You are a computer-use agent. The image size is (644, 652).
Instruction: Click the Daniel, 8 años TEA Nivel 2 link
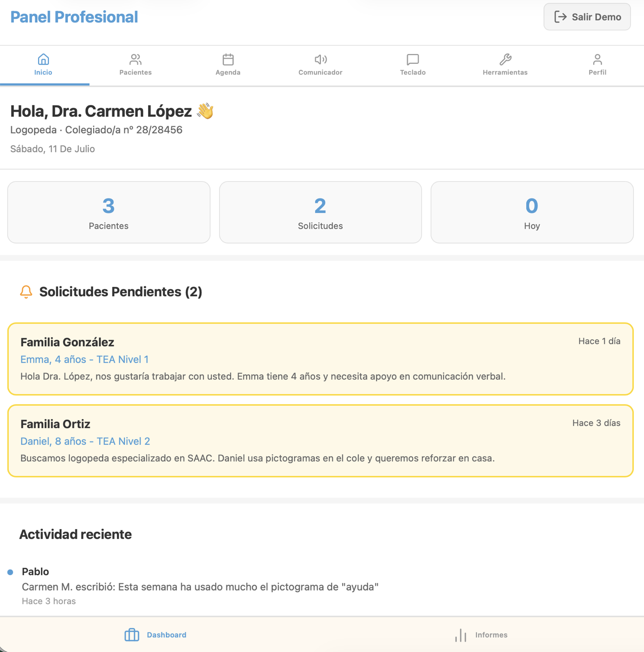pos(85,441)
